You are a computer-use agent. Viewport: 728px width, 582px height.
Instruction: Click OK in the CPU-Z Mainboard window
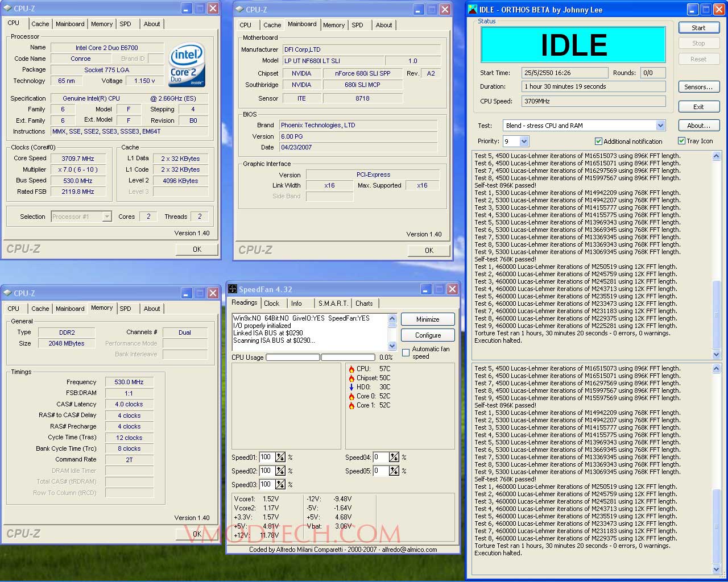(x=429, y=251)
